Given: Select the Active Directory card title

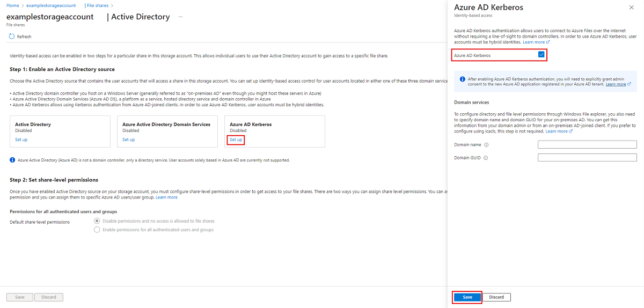Looking at the screenshot, I should pyautogui.click(x=33, y=124).
